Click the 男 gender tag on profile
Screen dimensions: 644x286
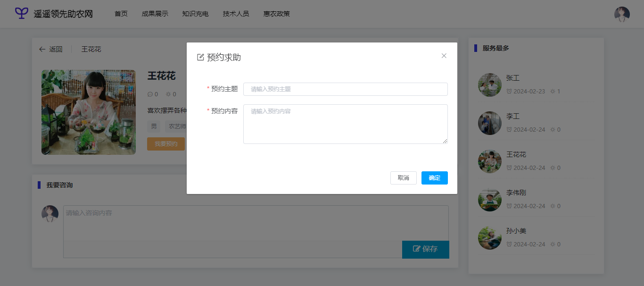(x=154, y=126)
